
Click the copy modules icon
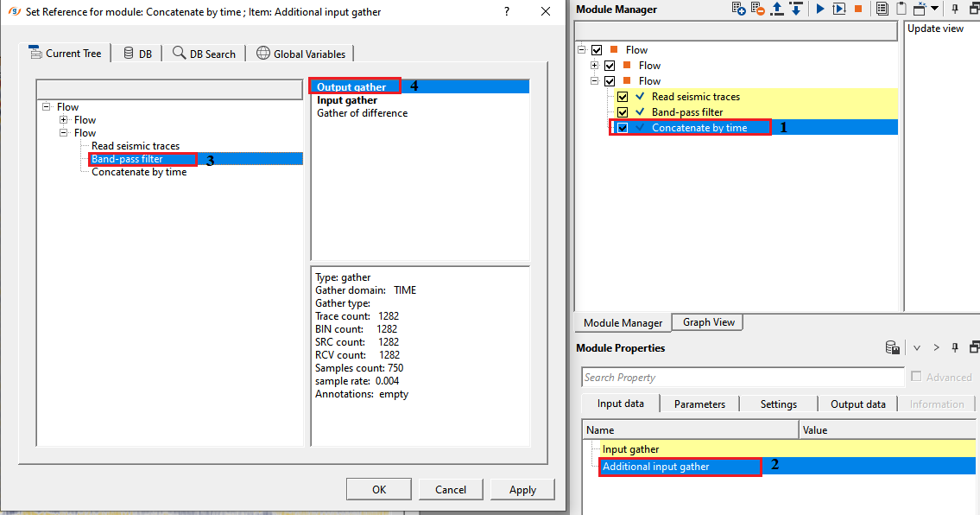[882, 10]
